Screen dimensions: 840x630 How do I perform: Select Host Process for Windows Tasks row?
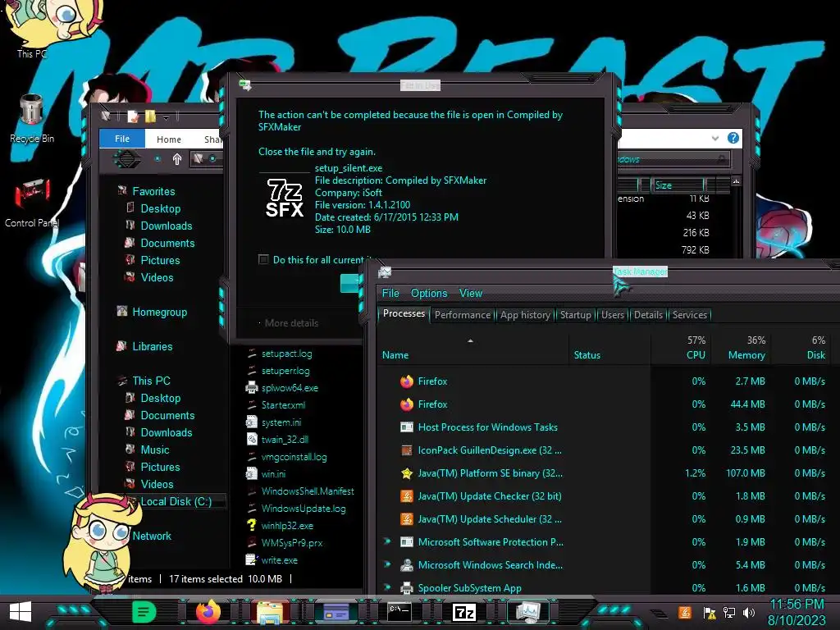pos(605,427)
